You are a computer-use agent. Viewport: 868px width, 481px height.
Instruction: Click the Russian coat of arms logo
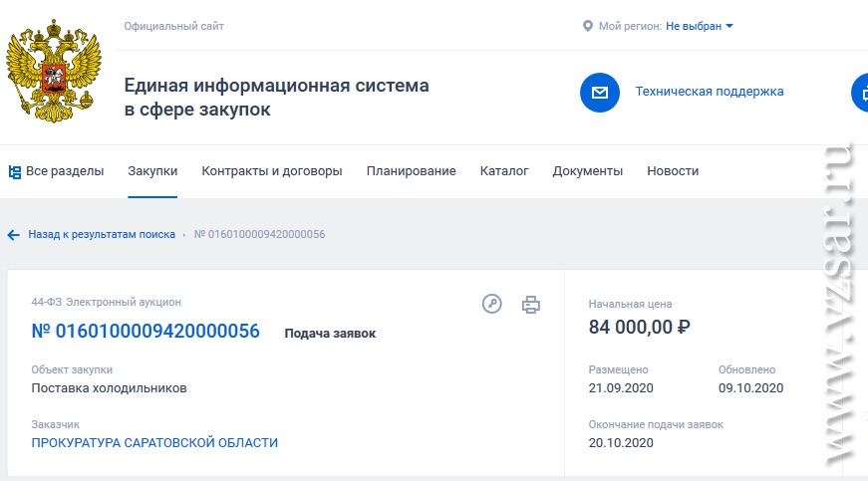54,71
